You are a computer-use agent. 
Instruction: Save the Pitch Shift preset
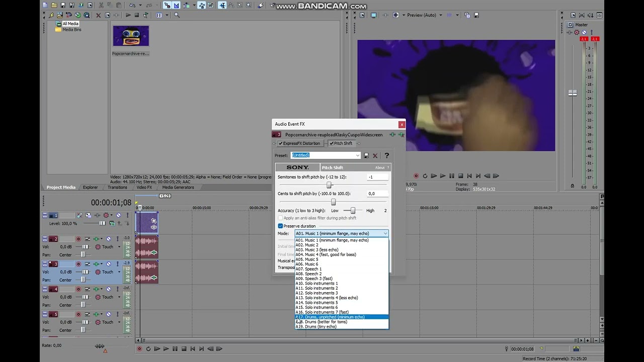(x=366, y=155)
